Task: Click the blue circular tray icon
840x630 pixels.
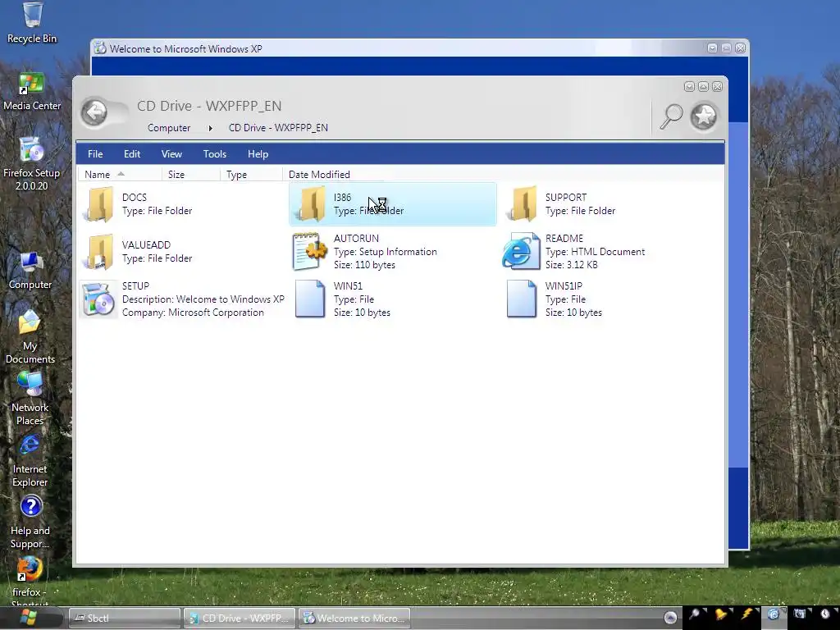Action: pyautogui.click(x=773, y=614)
